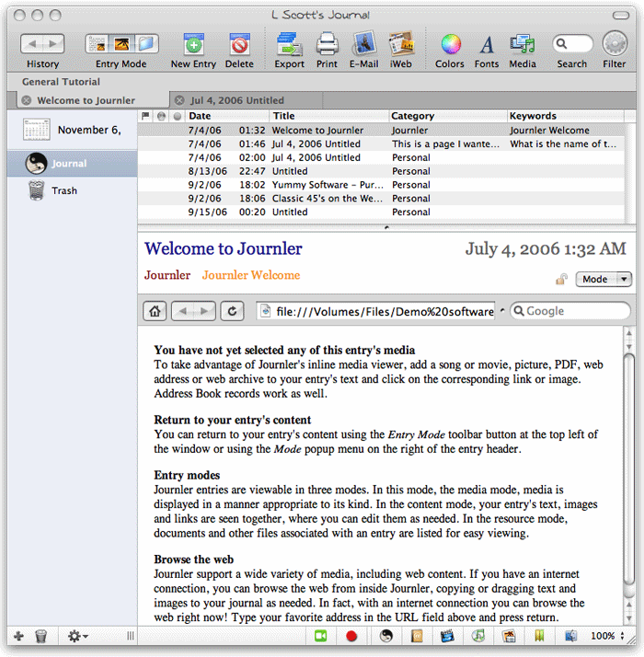Send entry via E-Mail icon
The width and height of the screenshot is (644, 657).
(x=364, y=44)
